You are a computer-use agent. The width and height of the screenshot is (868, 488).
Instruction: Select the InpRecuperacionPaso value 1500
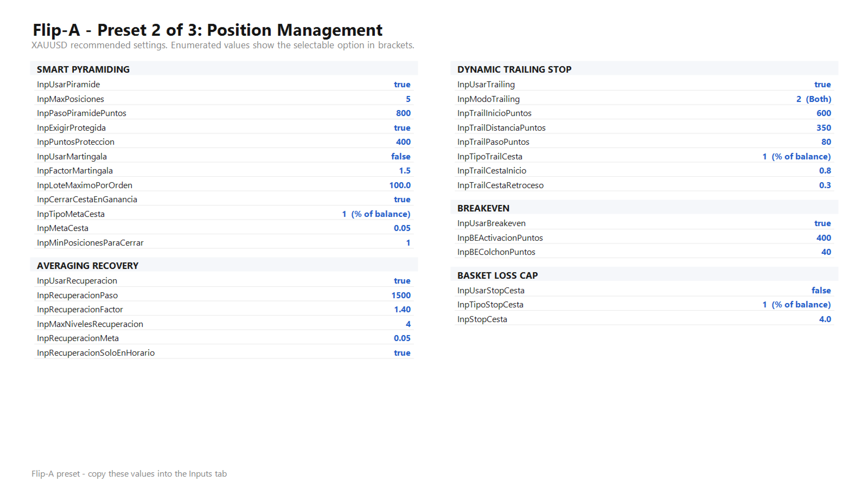point(401,296)
